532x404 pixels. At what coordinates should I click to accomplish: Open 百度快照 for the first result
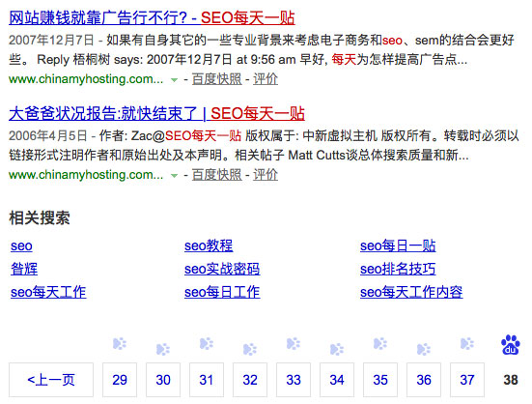[217, 79]
